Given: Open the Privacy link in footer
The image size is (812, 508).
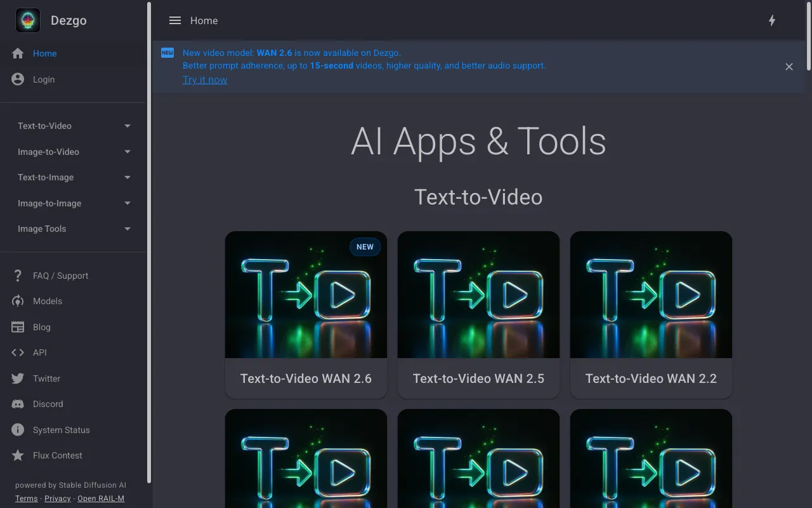Looking at the screenshot, I should 58,498.
